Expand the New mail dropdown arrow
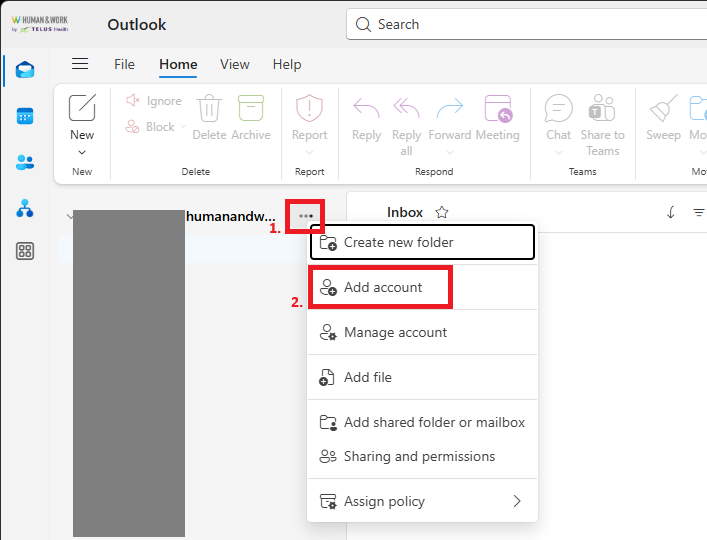Screen dimensions: 707x540 [x=82, y=152]
